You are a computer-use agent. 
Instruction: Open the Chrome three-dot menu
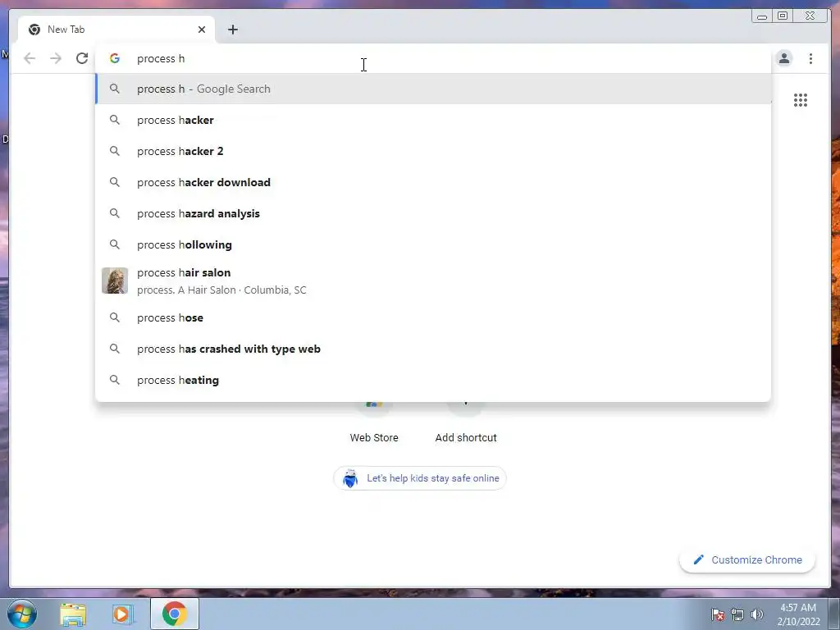pos(810,58)
